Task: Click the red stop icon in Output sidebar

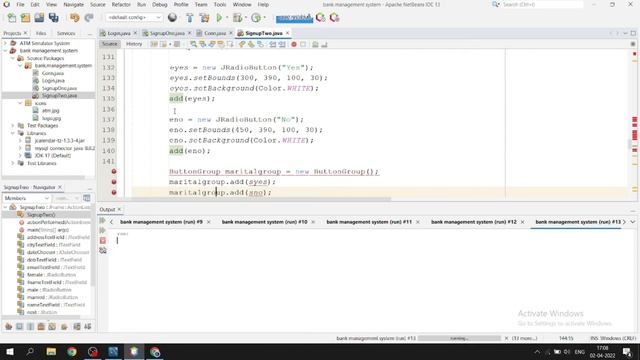Action: click(x=103, y=240)
